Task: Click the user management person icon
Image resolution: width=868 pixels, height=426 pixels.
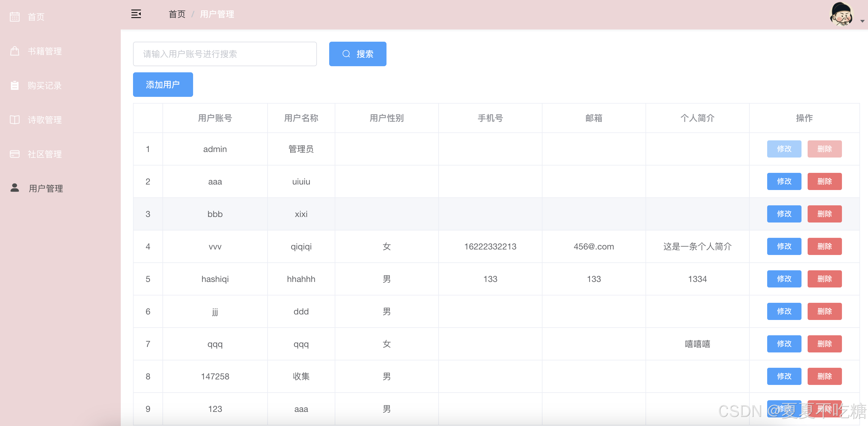Action: (14, 188)
